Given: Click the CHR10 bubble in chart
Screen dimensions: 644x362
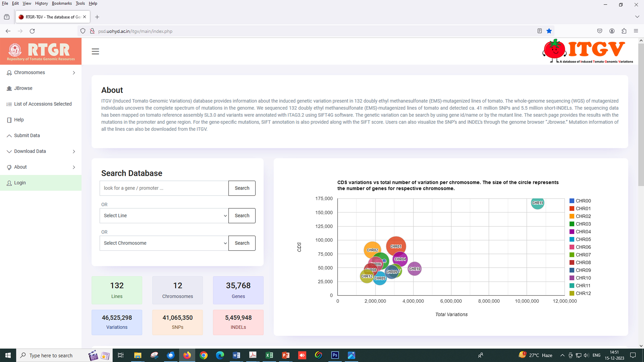Looking at the screenshot, I should [x=415, y=269].
